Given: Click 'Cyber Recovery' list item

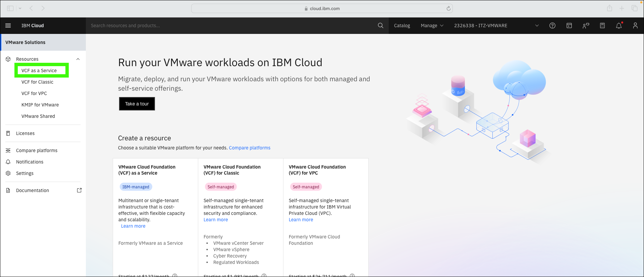Looking at the screenshot, I should click(230, 256).
